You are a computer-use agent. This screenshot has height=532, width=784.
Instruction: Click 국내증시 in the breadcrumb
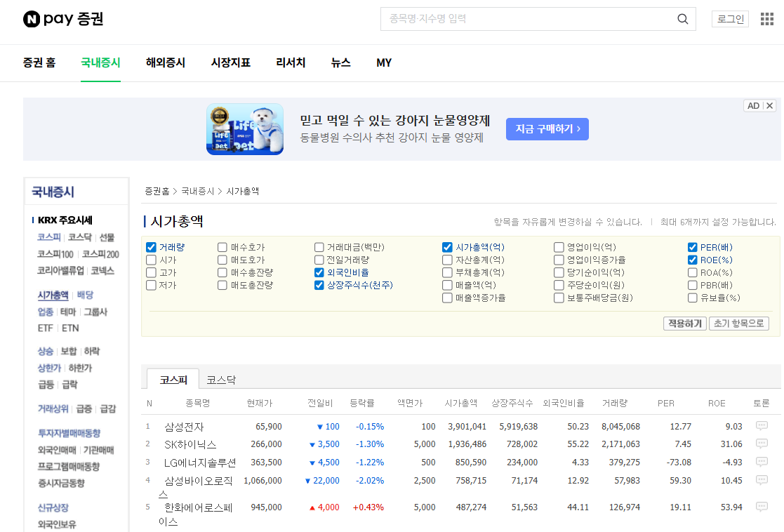(197, 191)
